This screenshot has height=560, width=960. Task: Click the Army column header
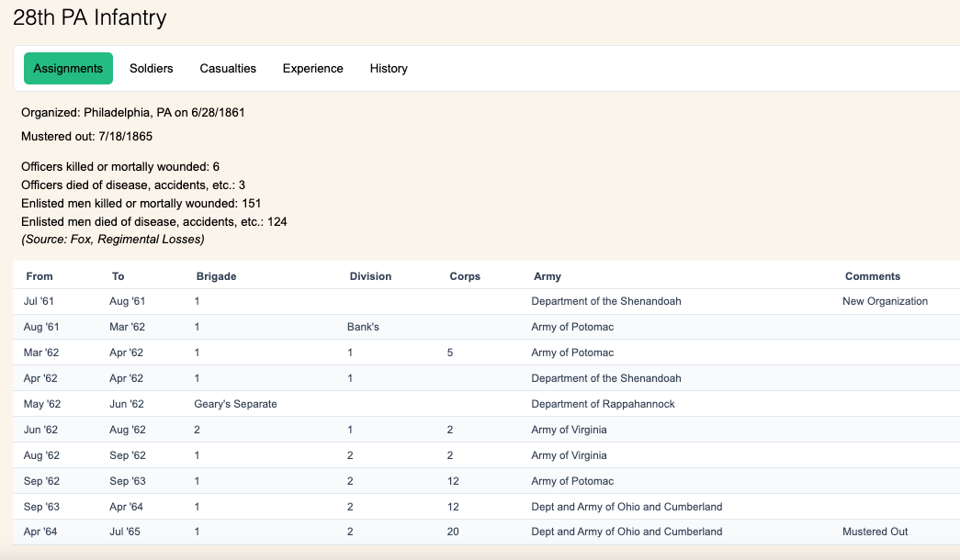[x=548, y=276]
